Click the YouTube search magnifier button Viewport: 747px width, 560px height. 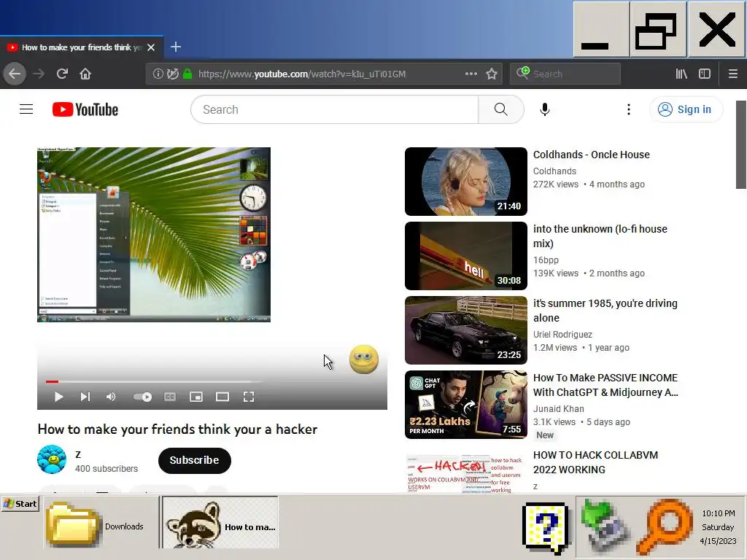[500, 109]
